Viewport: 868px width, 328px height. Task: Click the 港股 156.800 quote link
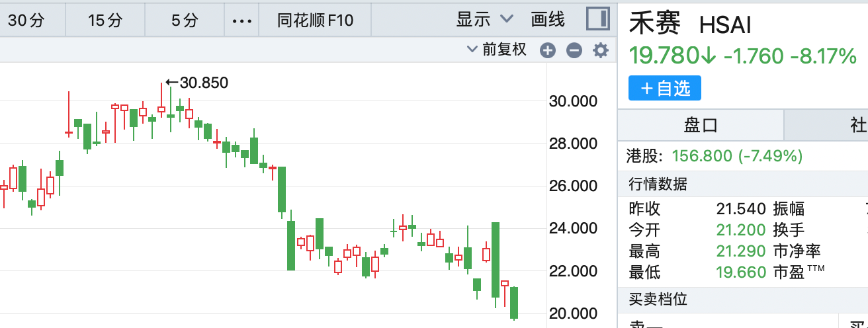pos(715,156)
